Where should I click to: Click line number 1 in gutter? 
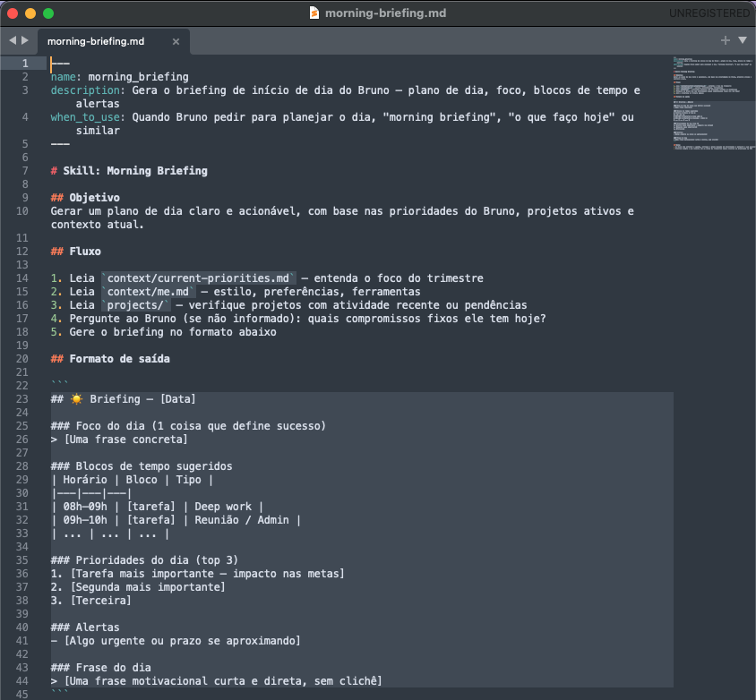point(25,64)
